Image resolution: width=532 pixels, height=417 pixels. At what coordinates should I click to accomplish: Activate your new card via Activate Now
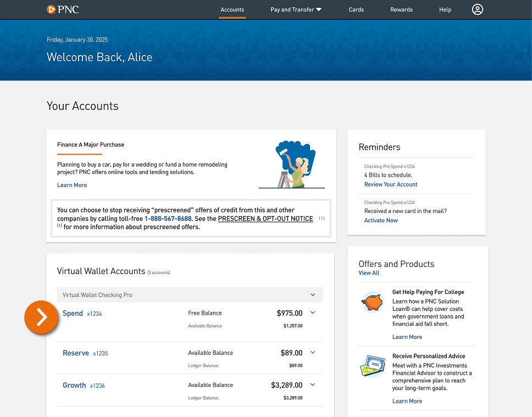(x=381, y=220)
